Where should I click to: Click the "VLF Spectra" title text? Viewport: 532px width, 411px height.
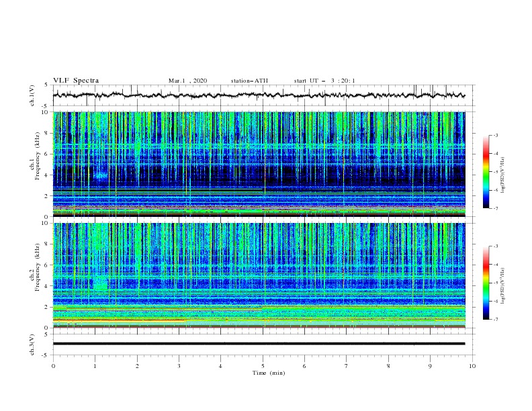(76, 81)
